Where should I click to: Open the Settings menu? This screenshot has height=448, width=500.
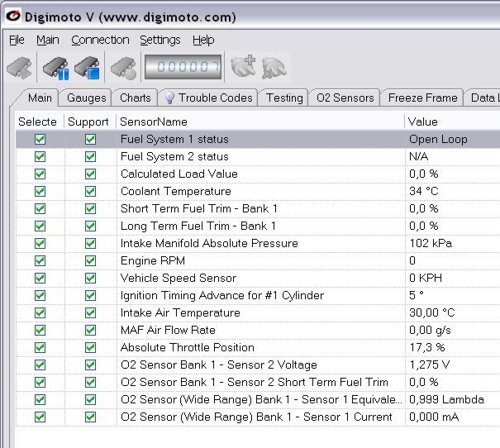tap(160, 40)
